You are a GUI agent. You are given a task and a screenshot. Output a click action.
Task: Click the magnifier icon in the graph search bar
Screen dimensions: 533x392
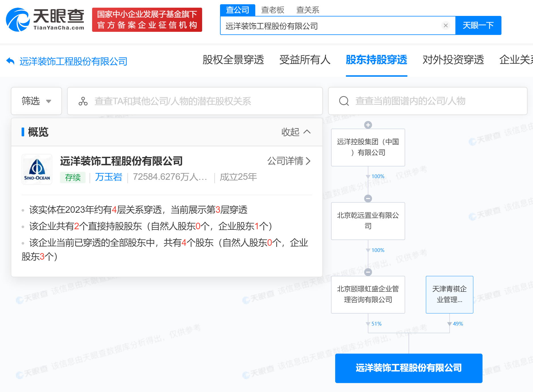[x=344, y=101]
